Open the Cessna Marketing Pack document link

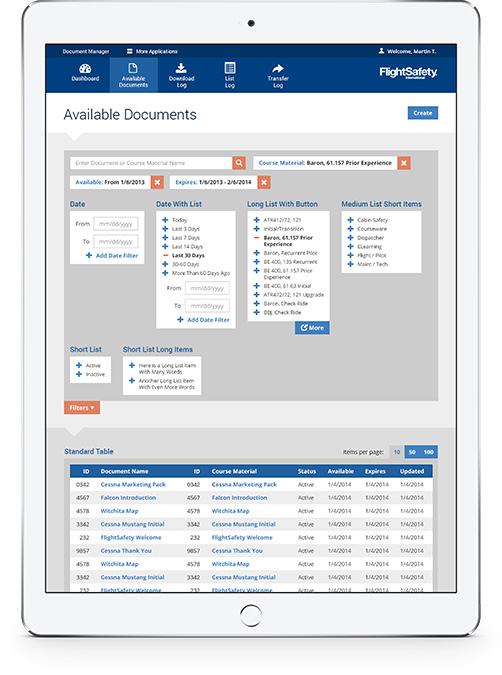click(133, 484)
